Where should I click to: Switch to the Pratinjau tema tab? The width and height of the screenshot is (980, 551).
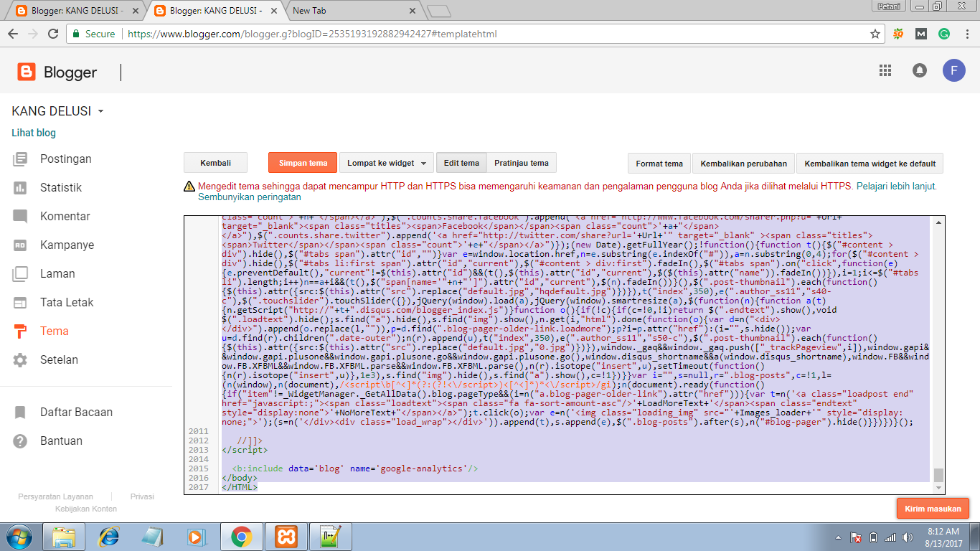click(x=521, y=163)
